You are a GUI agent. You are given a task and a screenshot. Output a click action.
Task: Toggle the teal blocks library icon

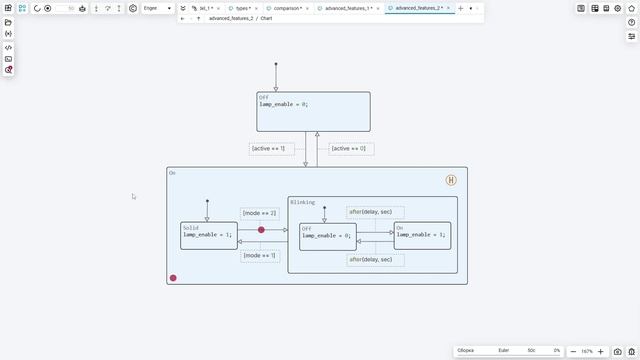(x=22, y=8)
